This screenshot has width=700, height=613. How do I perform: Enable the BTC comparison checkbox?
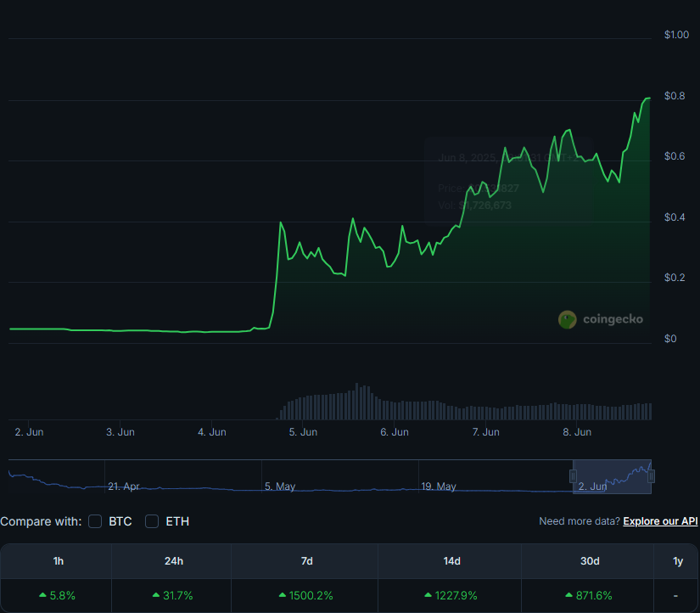pos(95,521)
